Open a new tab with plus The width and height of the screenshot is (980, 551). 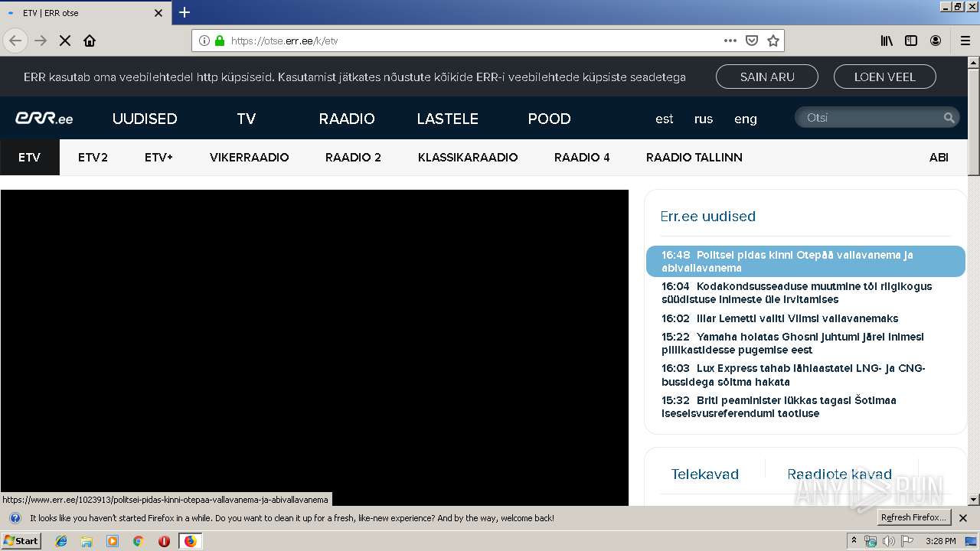pos(185,12)
